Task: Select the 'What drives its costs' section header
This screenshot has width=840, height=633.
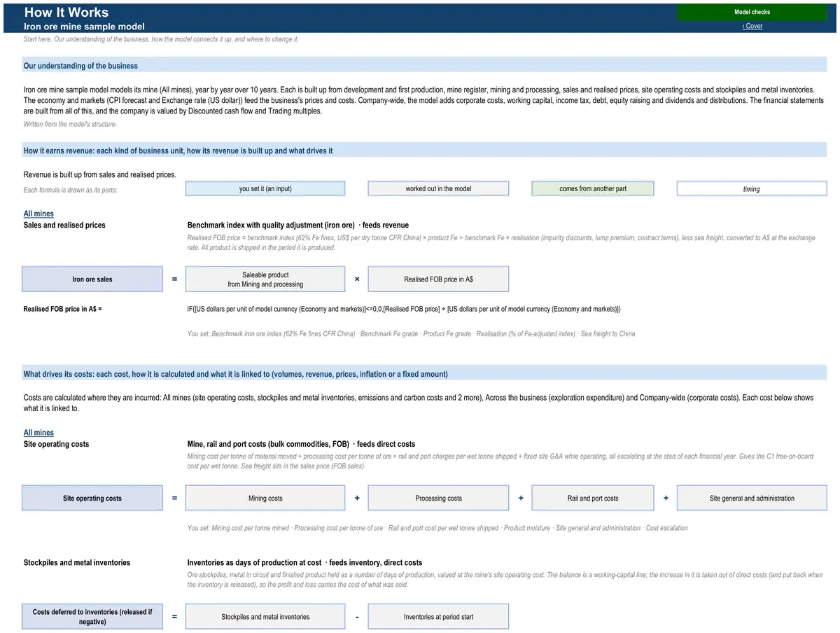Action: tap(424, 374)
